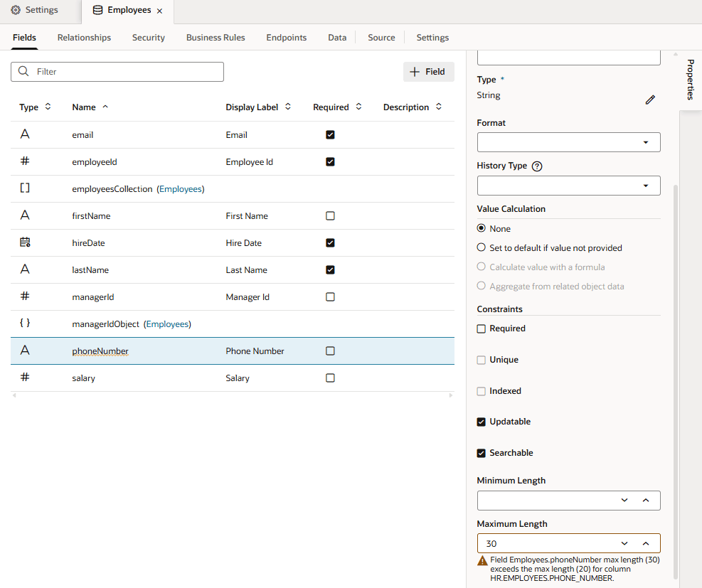
Task: Go to the Endpoints tab
Action: (286, 38)
